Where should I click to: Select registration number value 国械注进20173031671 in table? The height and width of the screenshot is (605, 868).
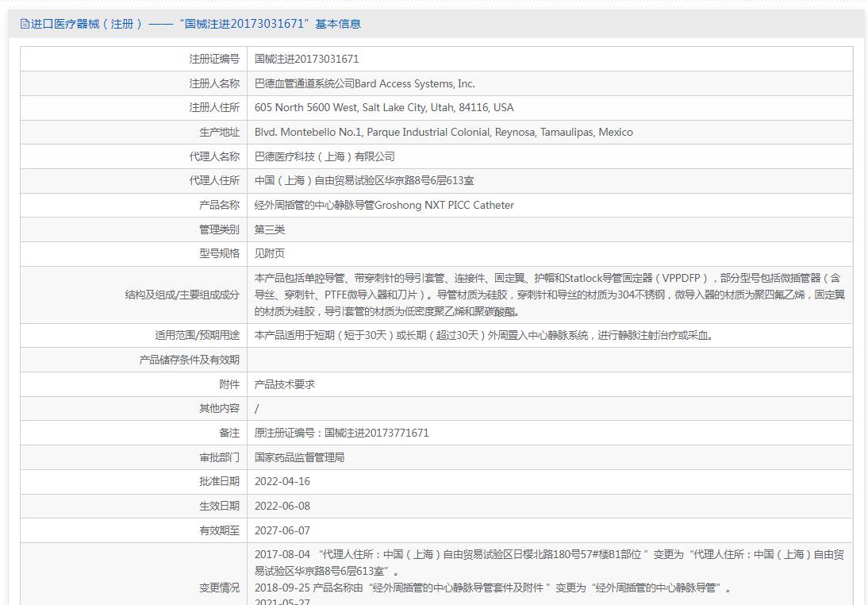point(307,59)
